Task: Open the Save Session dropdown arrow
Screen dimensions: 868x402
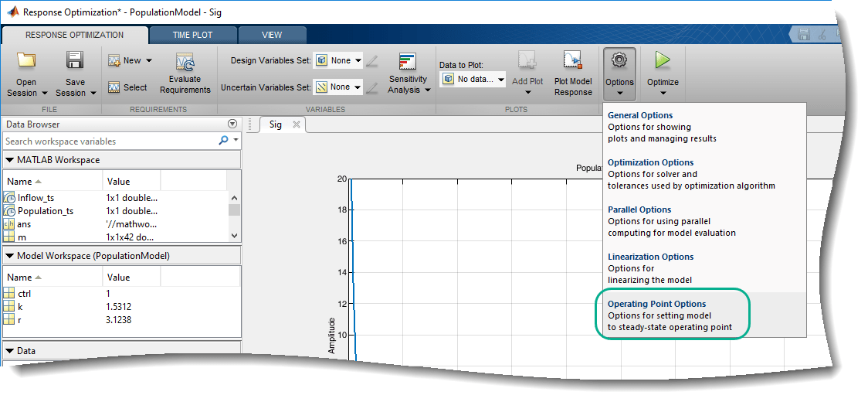Action: 93,93
